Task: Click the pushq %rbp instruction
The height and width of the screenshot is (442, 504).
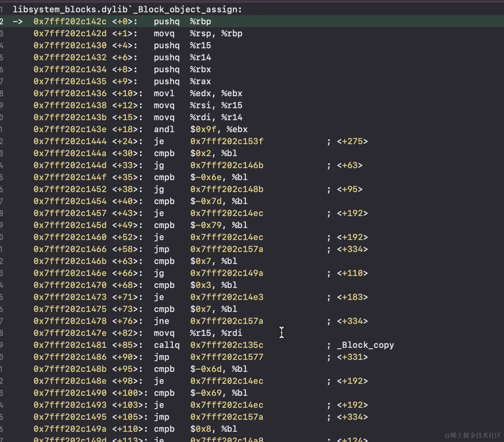Action: (x=182, y=22)
